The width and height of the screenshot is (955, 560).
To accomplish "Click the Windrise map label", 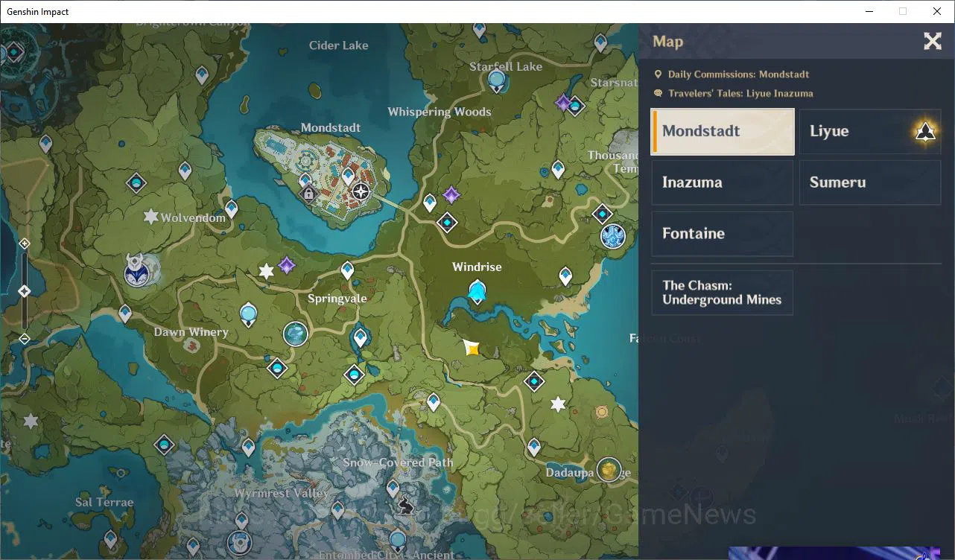I will [477, 267].
